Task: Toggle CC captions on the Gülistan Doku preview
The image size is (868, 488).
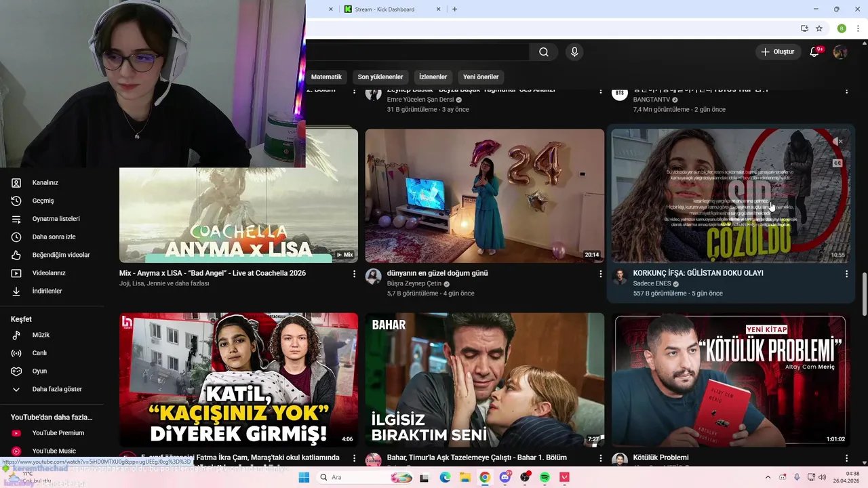Action: point(837,163)
